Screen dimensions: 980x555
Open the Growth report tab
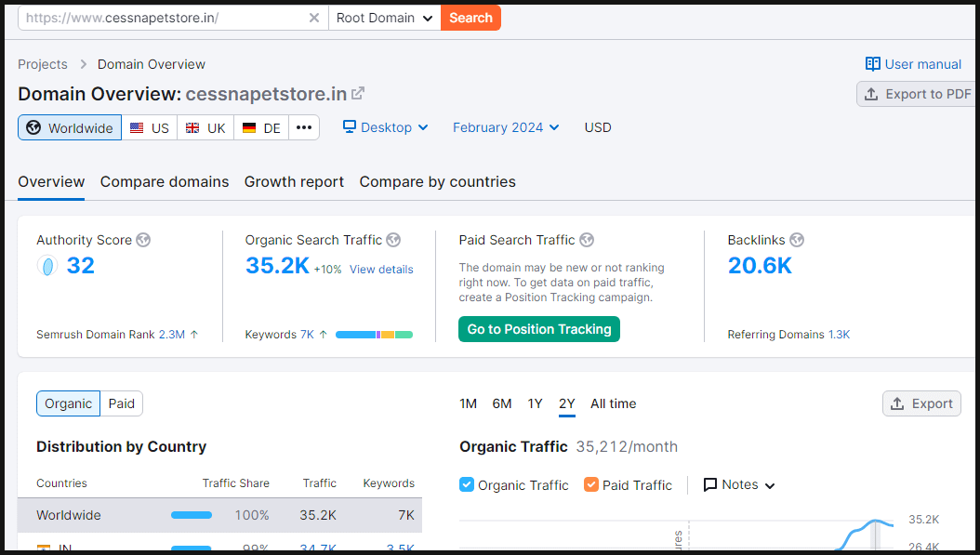click(294, 181)
